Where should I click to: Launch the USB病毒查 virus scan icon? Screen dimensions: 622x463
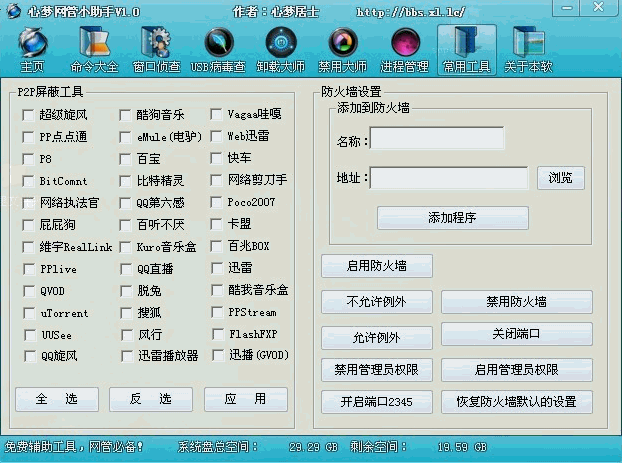pos(218,50)
